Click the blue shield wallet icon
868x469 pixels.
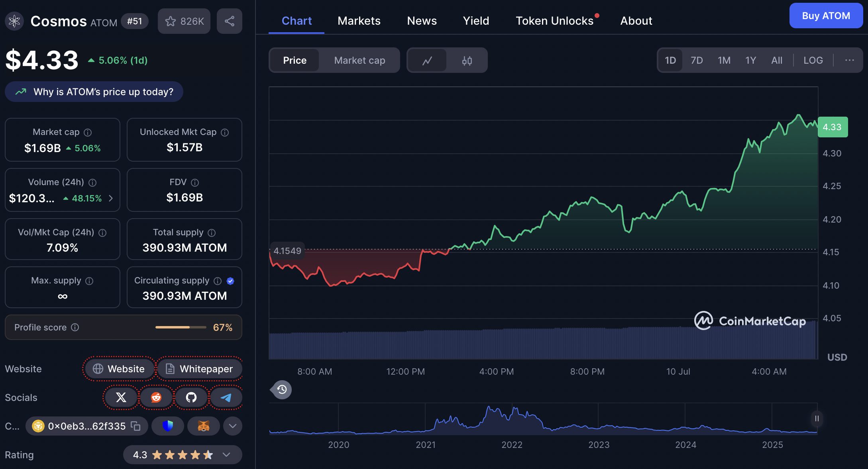(x=168, y=426)
